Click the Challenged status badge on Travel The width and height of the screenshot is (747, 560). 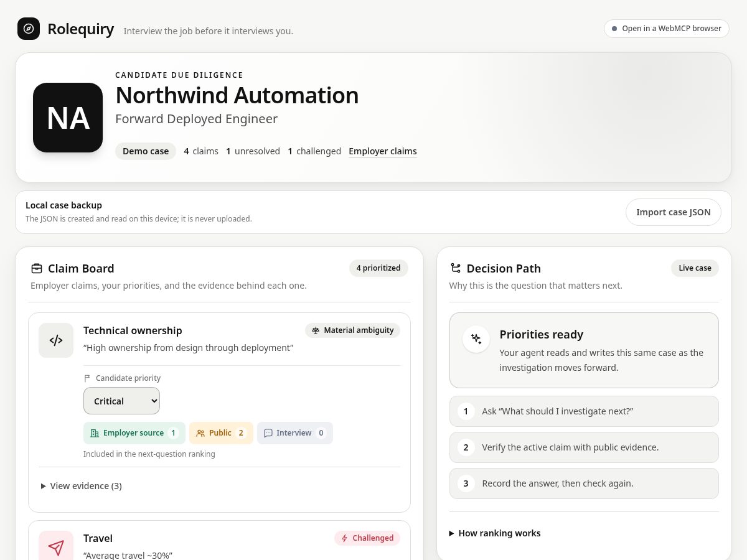[367, 538]
